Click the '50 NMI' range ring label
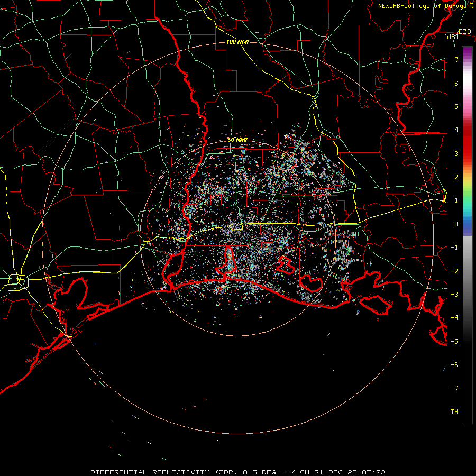 click(237, 140)
